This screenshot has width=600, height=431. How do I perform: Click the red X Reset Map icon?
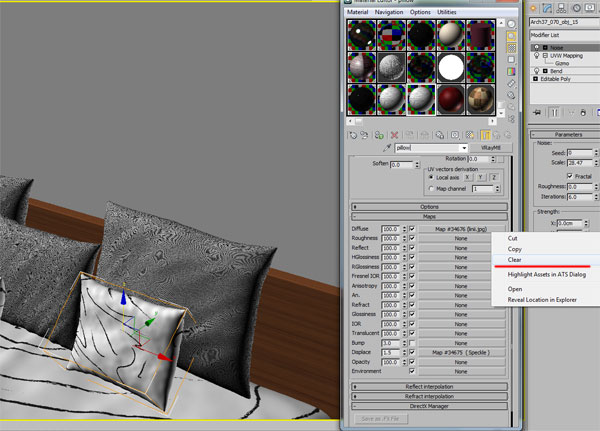pyautogui.click(x=394, y=135)
